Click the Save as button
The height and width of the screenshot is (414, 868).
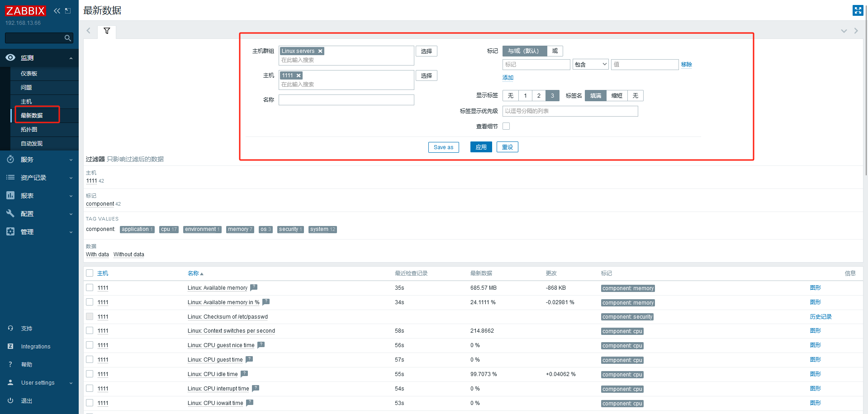443,147
